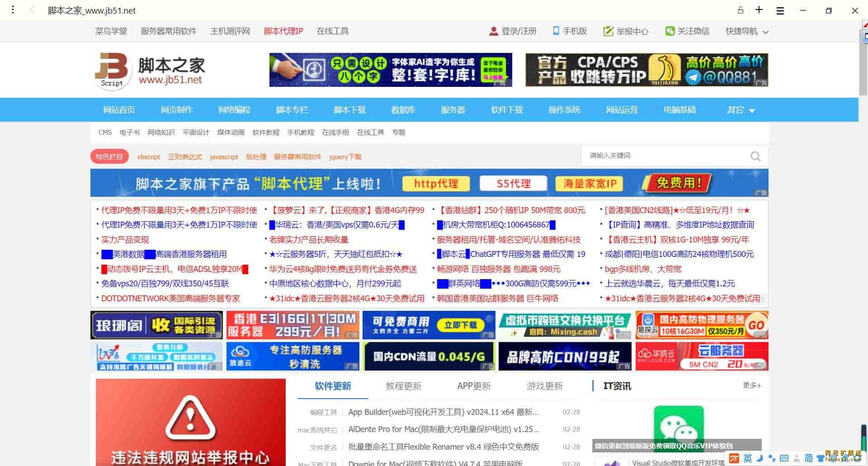Screen dimensions: 868x466
Task: Click the 服务器常用软件 top link
Action: tap(169, 31)
